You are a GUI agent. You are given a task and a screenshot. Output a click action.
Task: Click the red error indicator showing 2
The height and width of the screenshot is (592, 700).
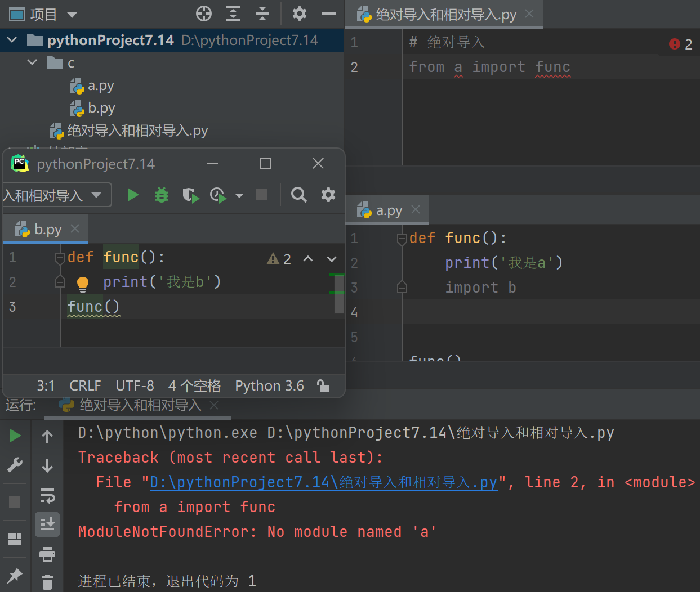click(x=680, y=44)
